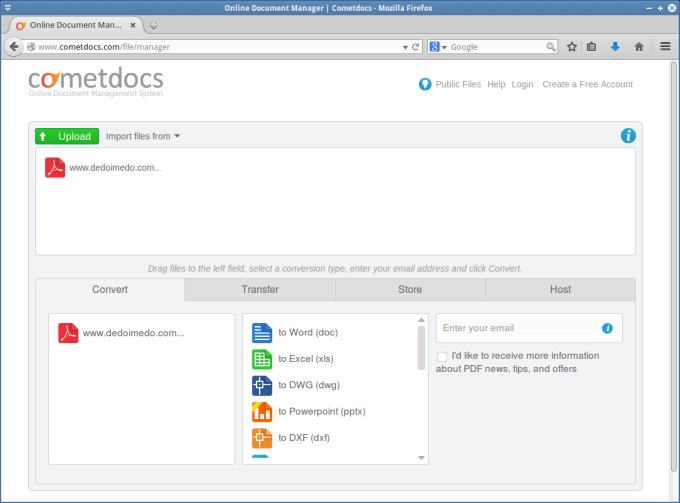Go to Firefox home page icon
The width and height of the screenshot is (680, 503).
pyautogui.click(x=638, y=46)
